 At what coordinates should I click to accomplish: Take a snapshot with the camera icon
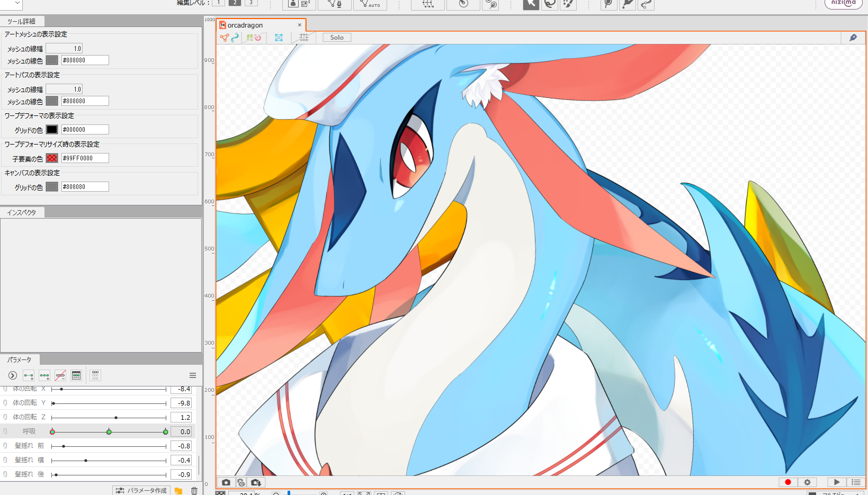226,482
